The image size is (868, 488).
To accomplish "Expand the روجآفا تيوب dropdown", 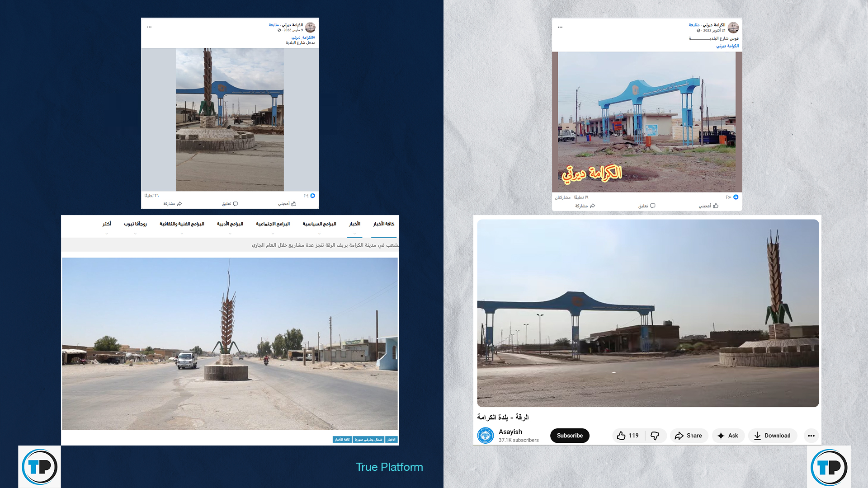I will click(x=135, y=224).
